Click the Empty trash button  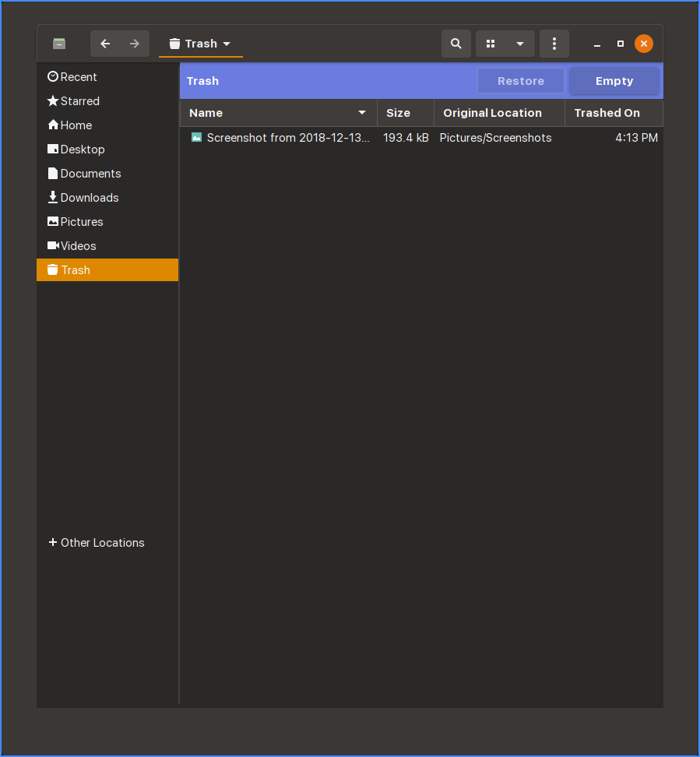coord(614,81)
